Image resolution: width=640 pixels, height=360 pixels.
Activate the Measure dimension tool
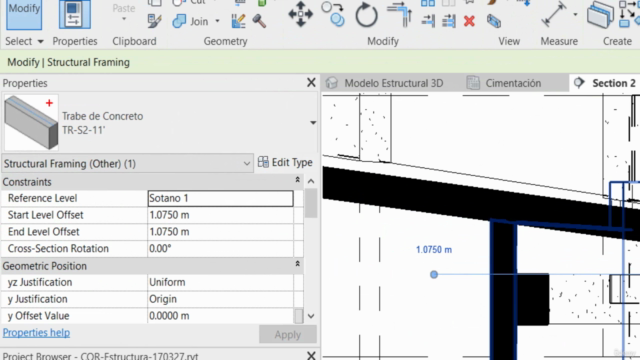tap(554, 14)
